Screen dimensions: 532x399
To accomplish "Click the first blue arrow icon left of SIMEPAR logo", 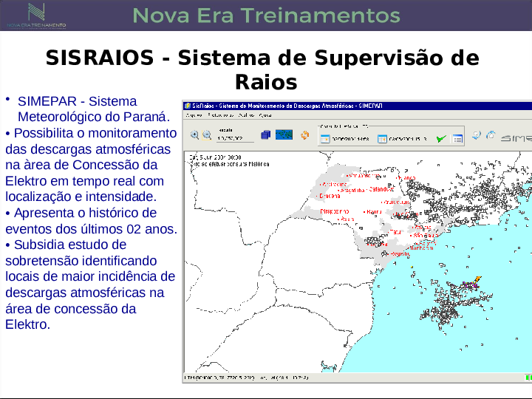I will tap(477, 135).
